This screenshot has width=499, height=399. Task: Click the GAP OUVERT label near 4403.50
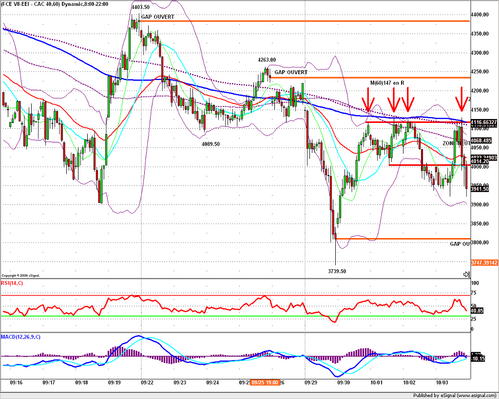click(157, 17)
